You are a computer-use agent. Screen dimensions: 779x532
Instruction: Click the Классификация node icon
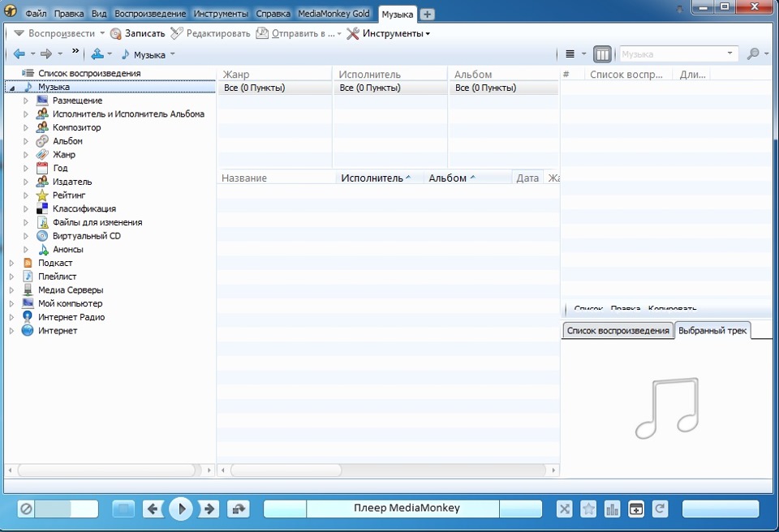tap(42, 208)
